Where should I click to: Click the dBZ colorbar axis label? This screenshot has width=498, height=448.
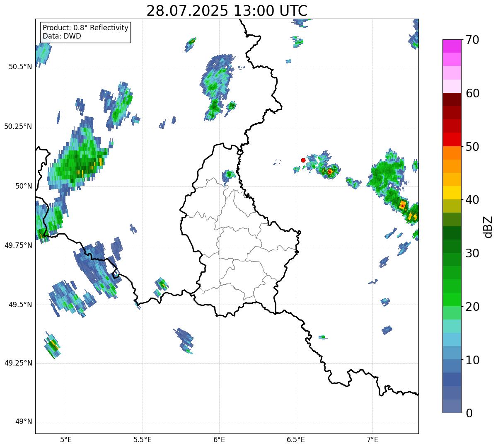[488, 227]
